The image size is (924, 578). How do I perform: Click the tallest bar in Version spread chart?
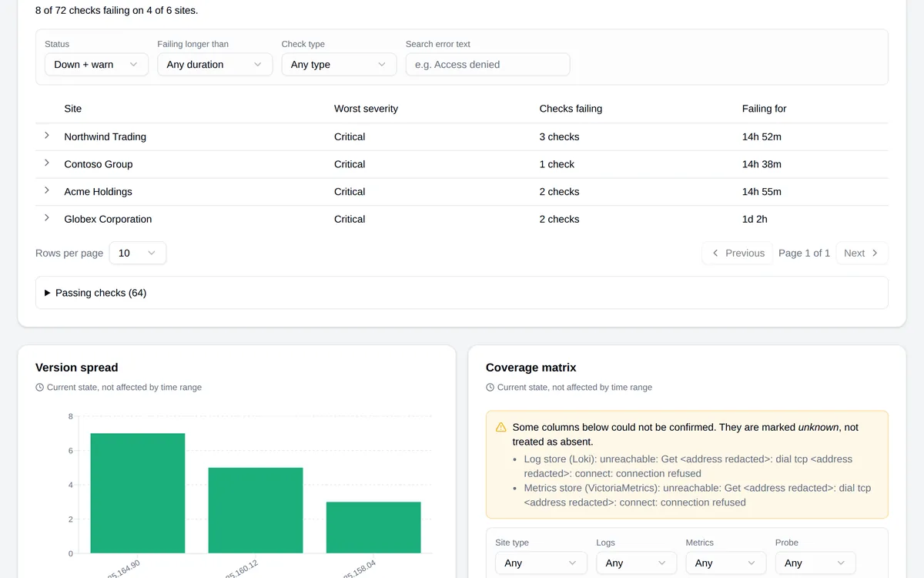138,493
